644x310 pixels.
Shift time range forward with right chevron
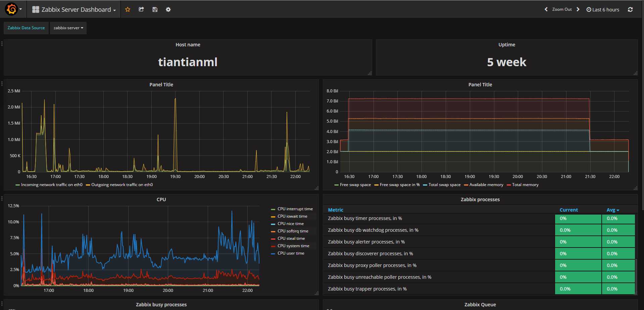pos(578,9)
